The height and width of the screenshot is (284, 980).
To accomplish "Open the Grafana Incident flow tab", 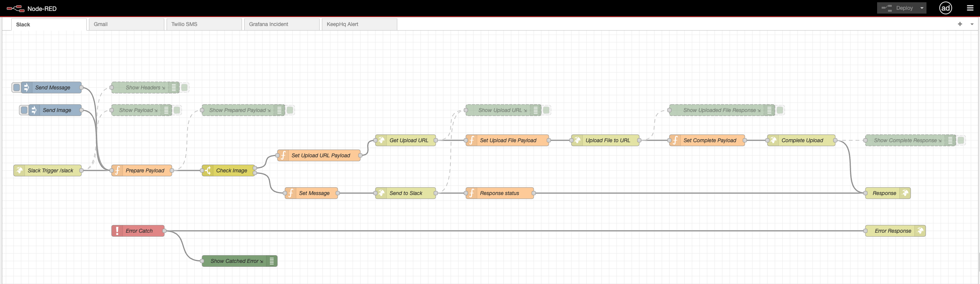I will click(282, 25).
